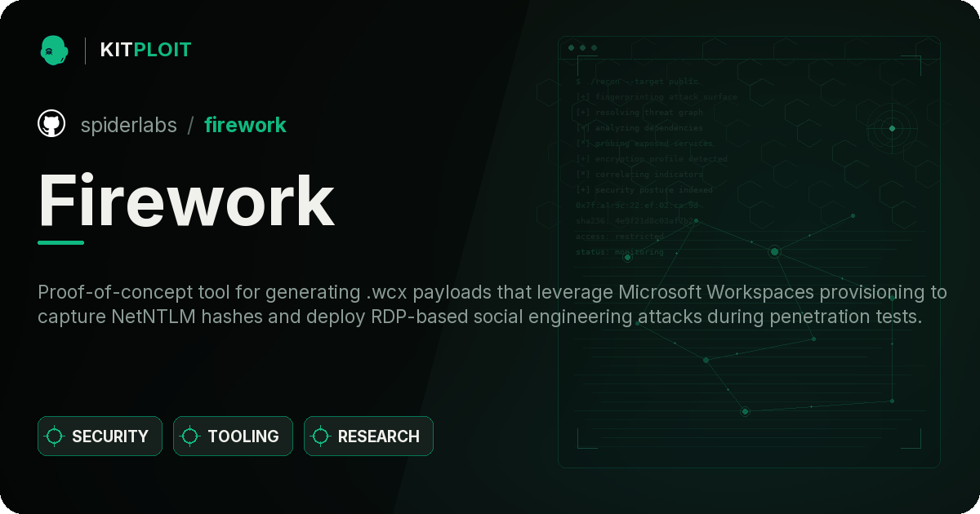This screenshot has height=514, width=980.
Task: Select the RESEARCH tag badge
Action: coord(368,436)
